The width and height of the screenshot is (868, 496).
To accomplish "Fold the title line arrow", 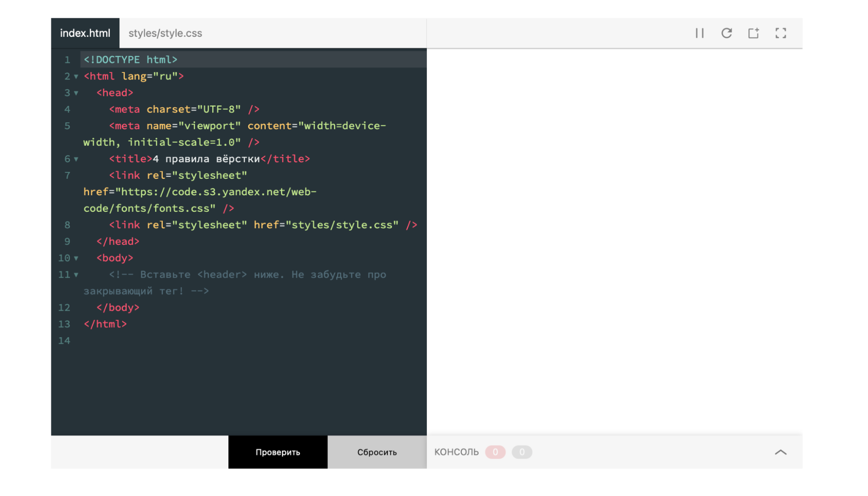I will tap(76, 159).
